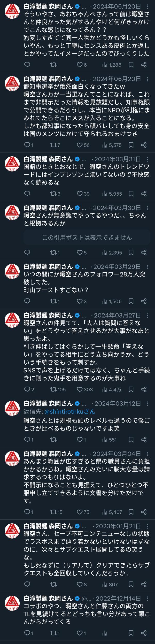View analytics showing 4.4万 views
The height and width of the screenshot is (644, 155).
coord(112,389)
